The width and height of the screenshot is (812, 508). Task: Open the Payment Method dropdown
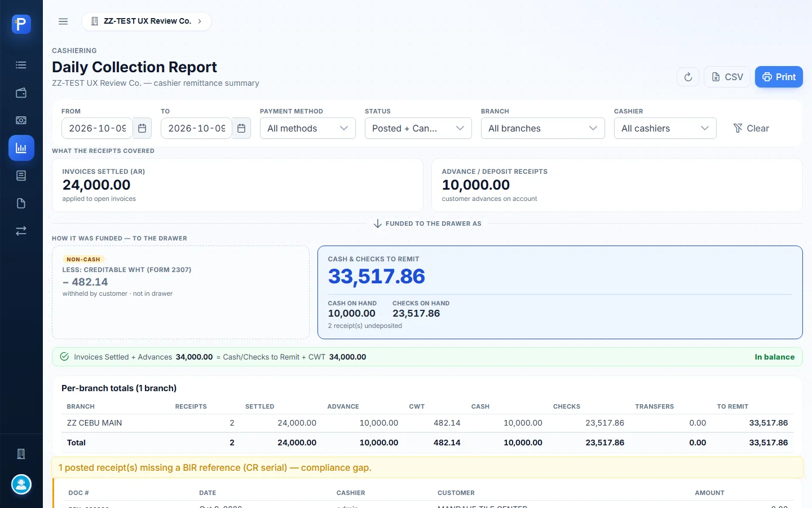coord(308,128)
